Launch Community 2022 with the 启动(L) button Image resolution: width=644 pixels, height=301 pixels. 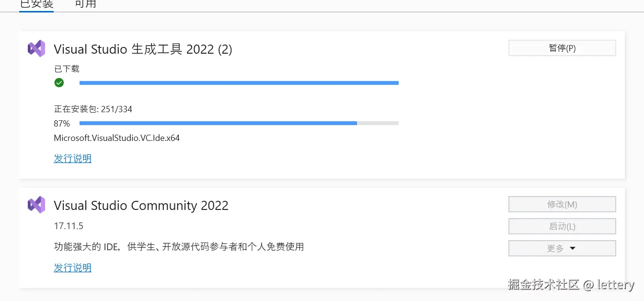click(562, 226)
